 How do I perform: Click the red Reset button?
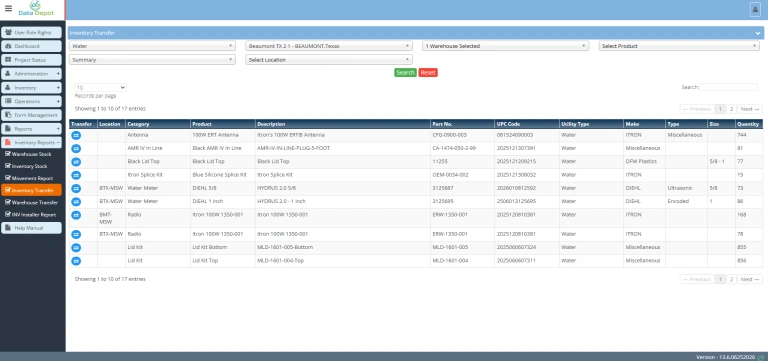pyautogui.click(x=428, y=72)
